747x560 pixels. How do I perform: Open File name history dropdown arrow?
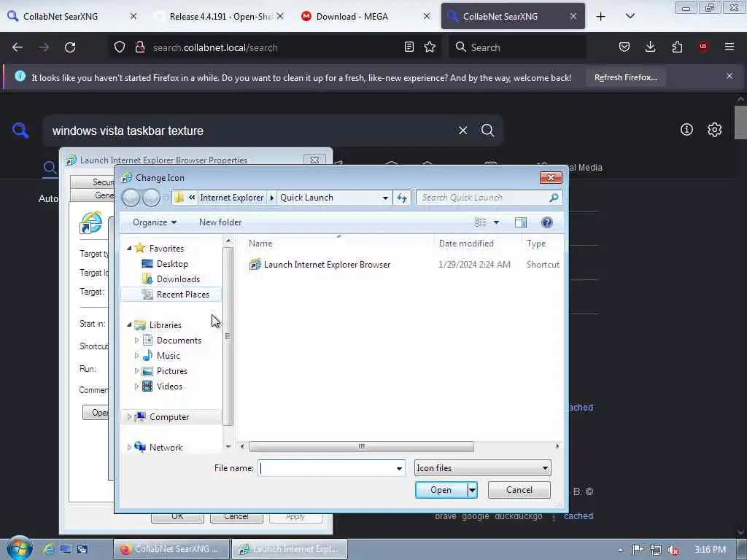tap(399, 469)
